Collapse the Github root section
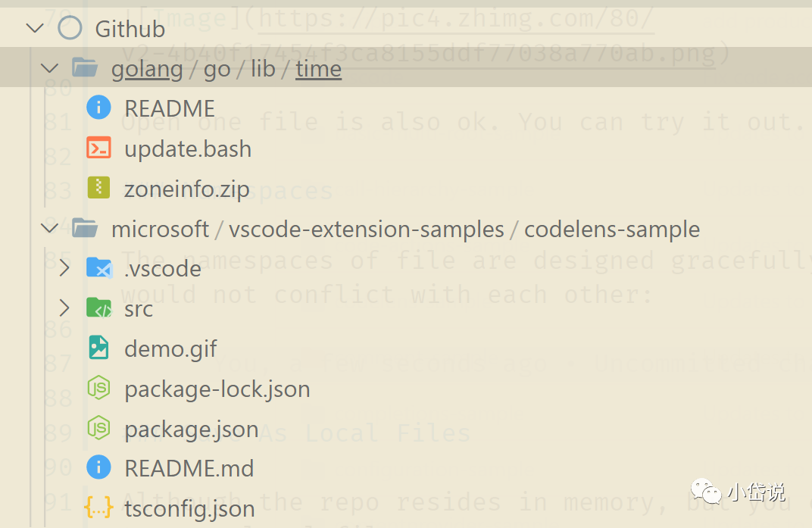 coord(35,28)
